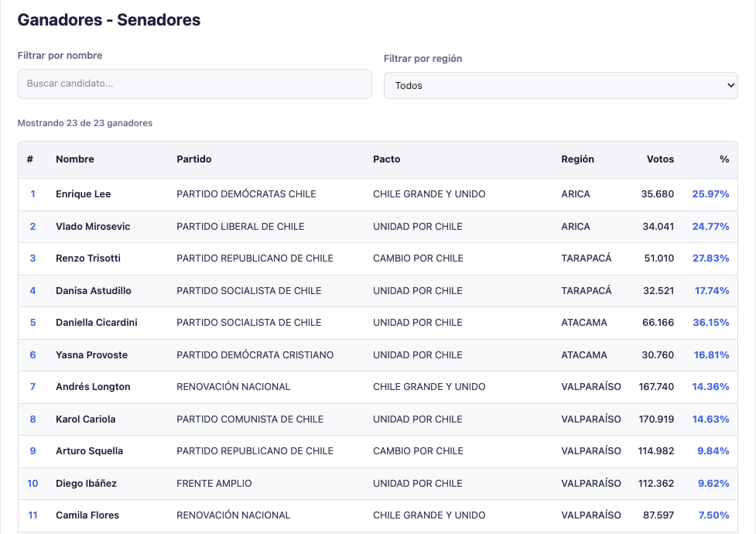Viewport: 756px width, 534px height.
Task: Click the percentage column header
Action: [724, 159]
